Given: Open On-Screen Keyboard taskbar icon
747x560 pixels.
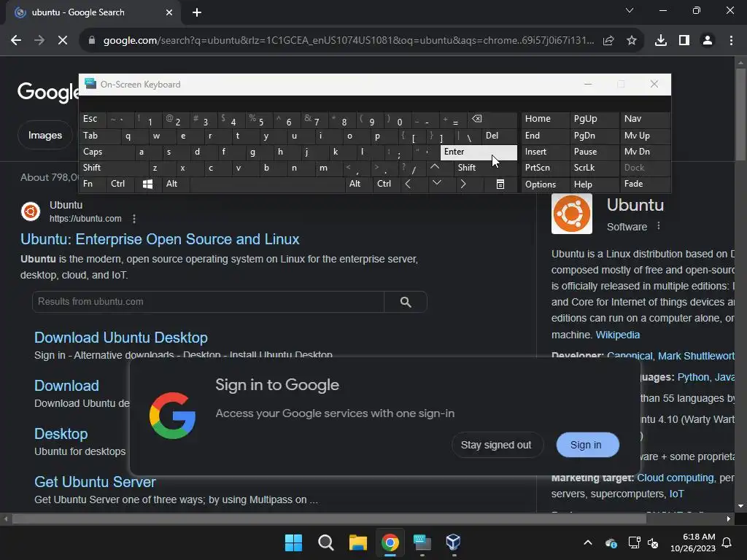Looking at the screenshot, I should pyautogui.click(x=422, y=542).
